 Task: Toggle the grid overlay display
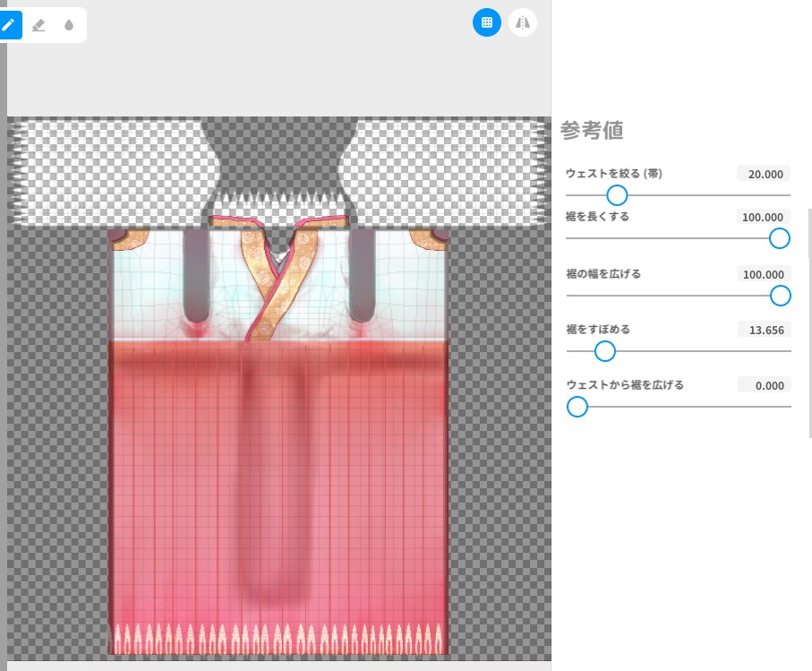click(487, 22)
